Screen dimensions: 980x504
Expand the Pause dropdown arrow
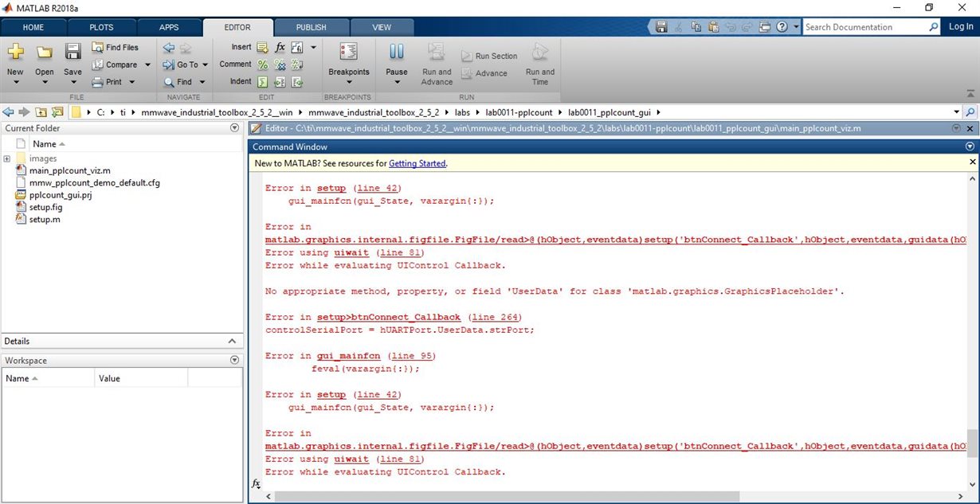(396, 82)
